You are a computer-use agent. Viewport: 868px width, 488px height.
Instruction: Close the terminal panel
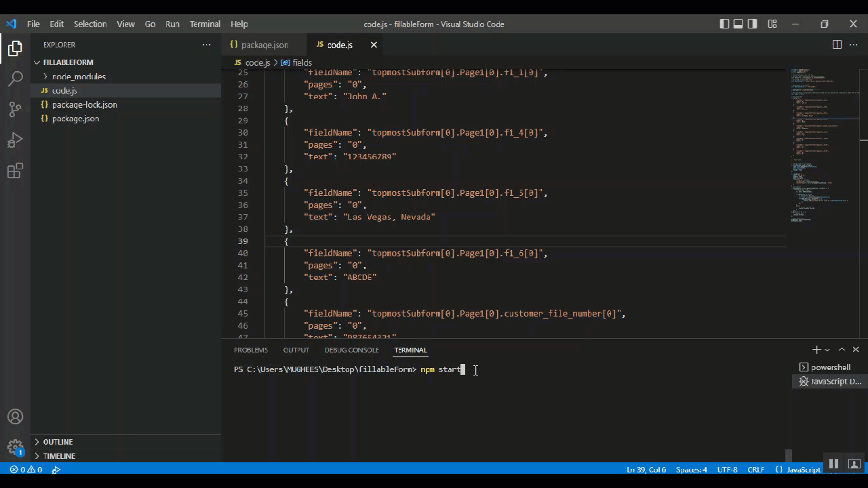(x=856, y=350)
